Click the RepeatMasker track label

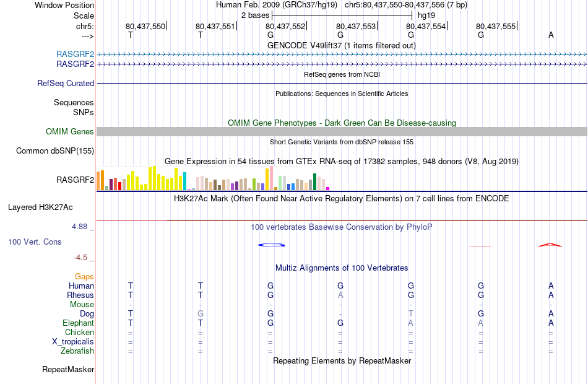coord(68,369)
